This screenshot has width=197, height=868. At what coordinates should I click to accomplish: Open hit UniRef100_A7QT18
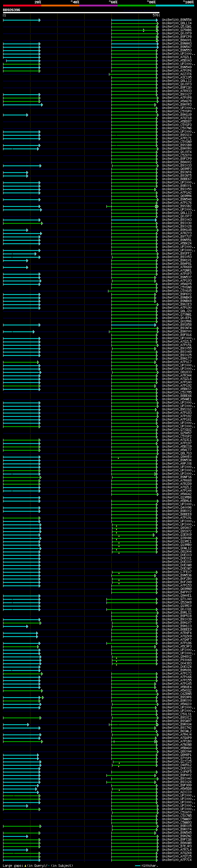[x=177, y=118]
